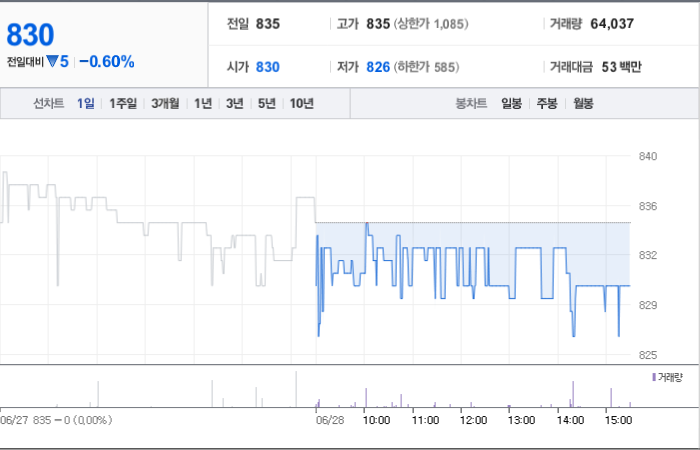The height and width of the screenshot is (450, 700).
Task: Show the 5년 line chart
Action: click(267, 104)
